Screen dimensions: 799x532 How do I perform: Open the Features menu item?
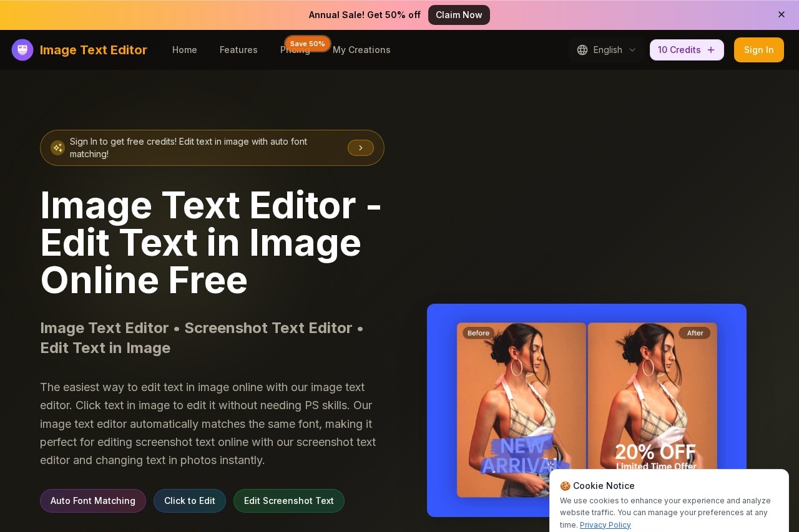click(238, 50)
